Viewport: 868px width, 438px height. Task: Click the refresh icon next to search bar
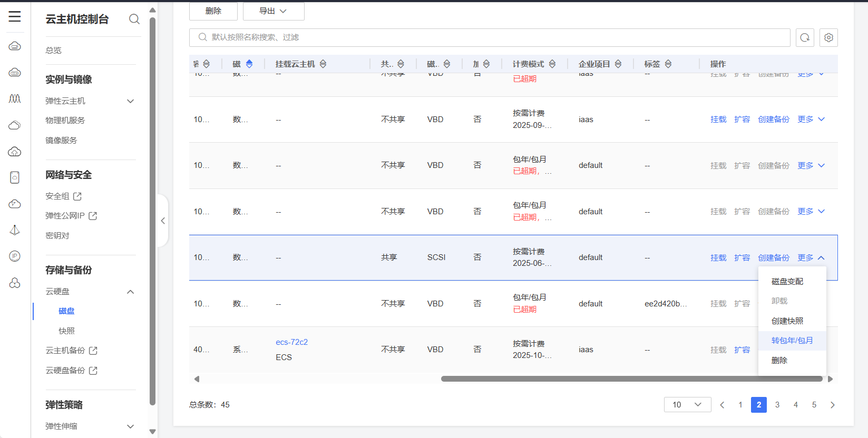(805, 37)
